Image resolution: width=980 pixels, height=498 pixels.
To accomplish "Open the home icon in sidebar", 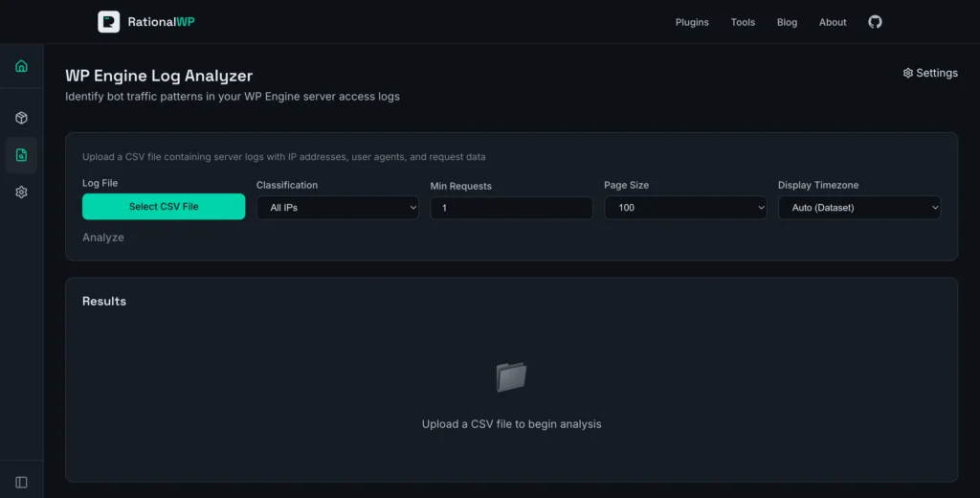I will pyautogui.click(x=21, y=66).
